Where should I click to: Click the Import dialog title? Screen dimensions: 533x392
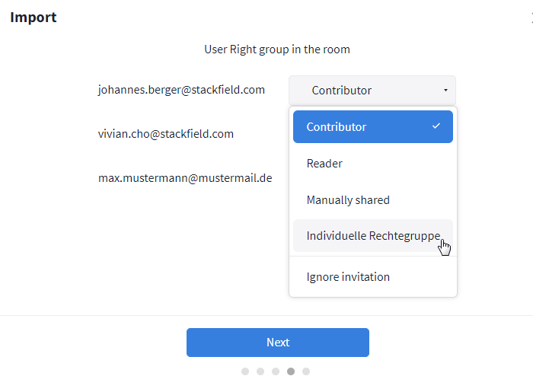33,18
